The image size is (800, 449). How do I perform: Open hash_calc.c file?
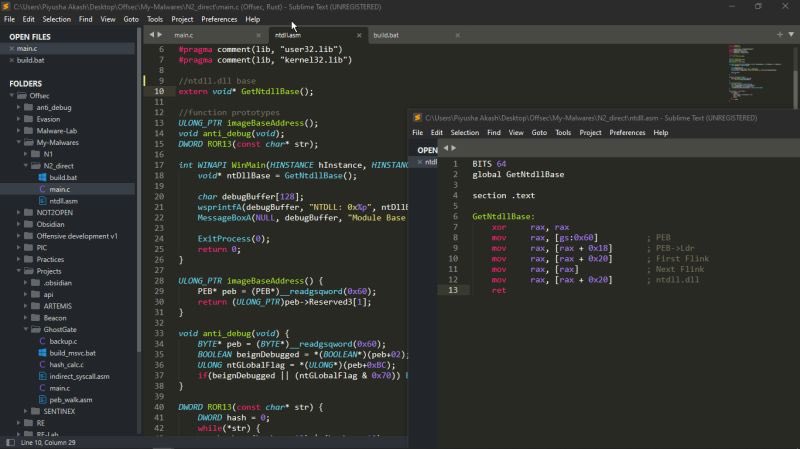point(66,365)
